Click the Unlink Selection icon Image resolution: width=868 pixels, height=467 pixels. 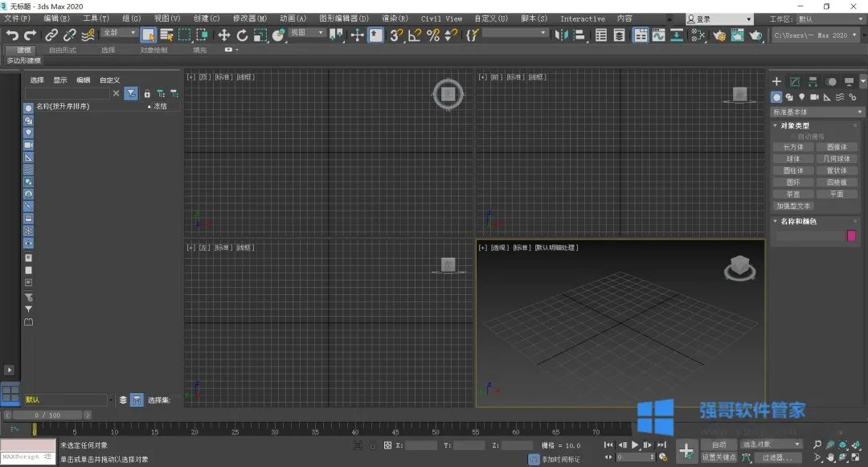(x=69, y=35)
